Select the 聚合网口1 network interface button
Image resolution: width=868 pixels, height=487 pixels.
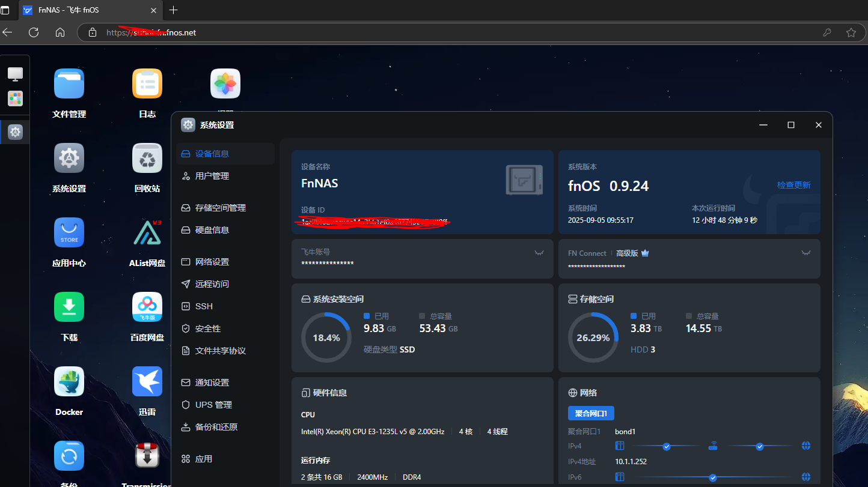click(x=591, y=413)
